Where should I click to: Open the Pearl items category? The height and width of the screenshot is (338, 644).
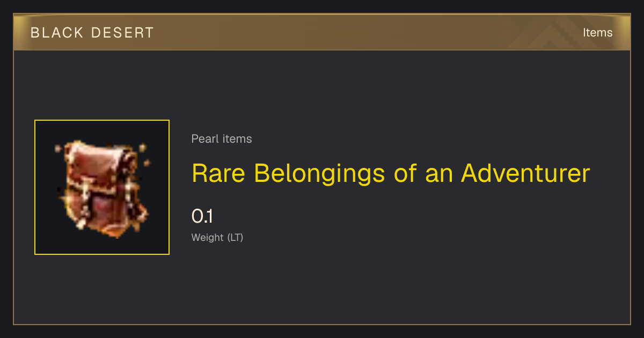[x=222, y=139]
